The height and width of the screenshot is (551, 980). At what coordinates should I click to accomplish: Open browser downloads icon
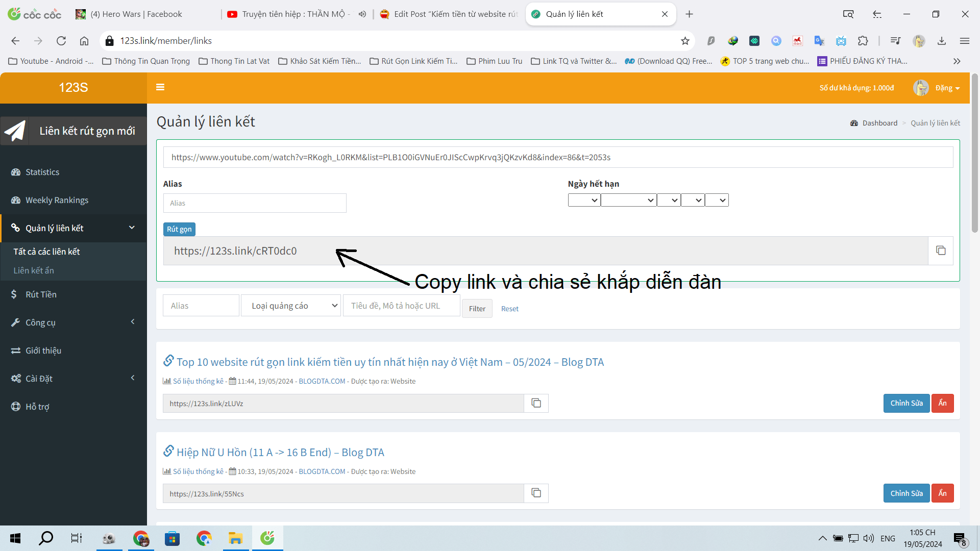pyautogui.click(x=942, y=41)
